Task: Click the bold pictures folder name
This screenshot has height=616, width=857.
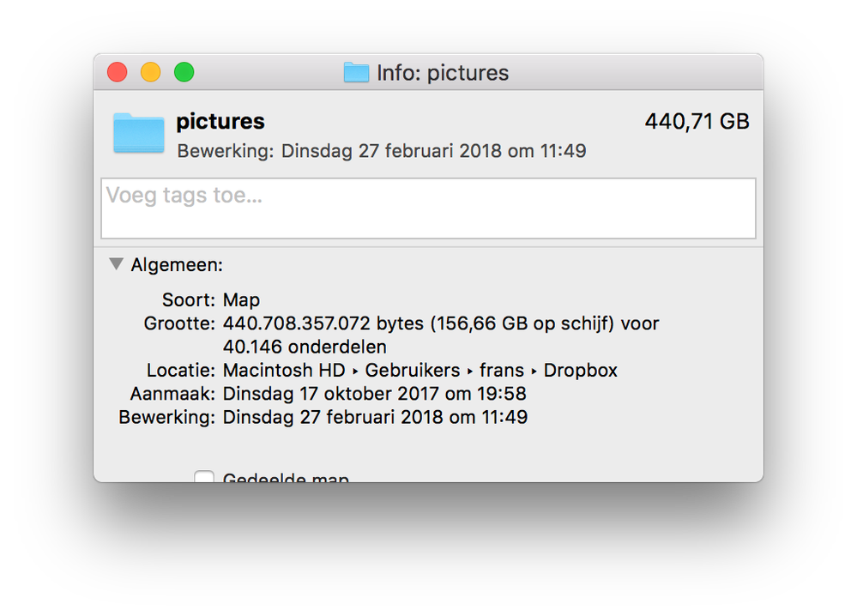Action: (x=220, y=122)
